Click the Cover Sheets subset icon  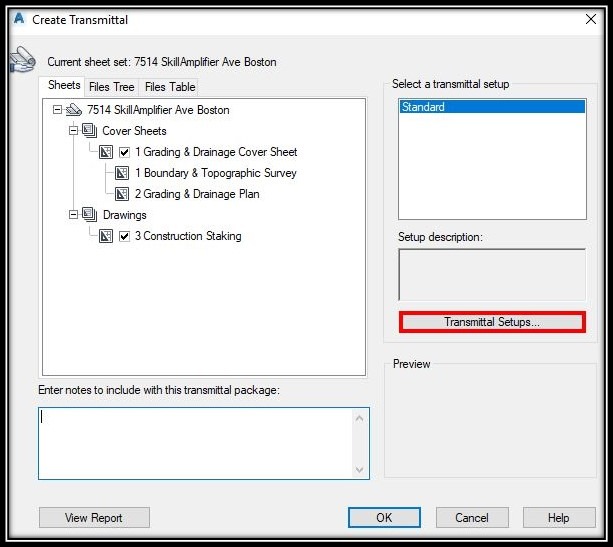pos(90,131)
